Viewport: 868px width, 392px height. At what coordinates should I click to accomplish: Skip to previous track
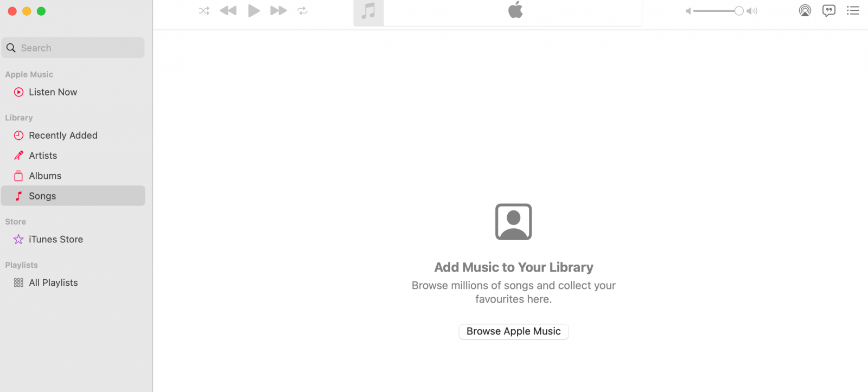click(228, 11)
